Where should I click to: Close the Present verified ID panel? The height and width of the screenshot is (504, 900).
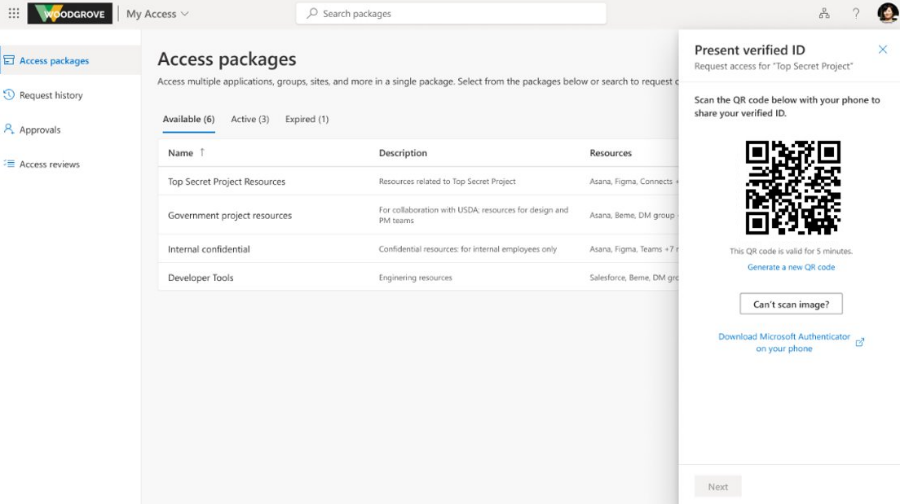[882, 49]
